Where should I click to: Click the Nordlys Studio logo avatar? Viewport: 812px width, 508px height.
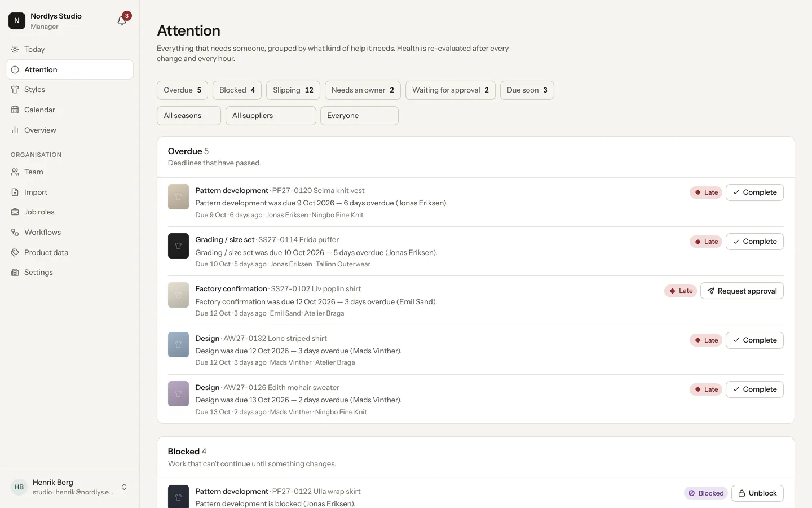[x=17, y=21]
